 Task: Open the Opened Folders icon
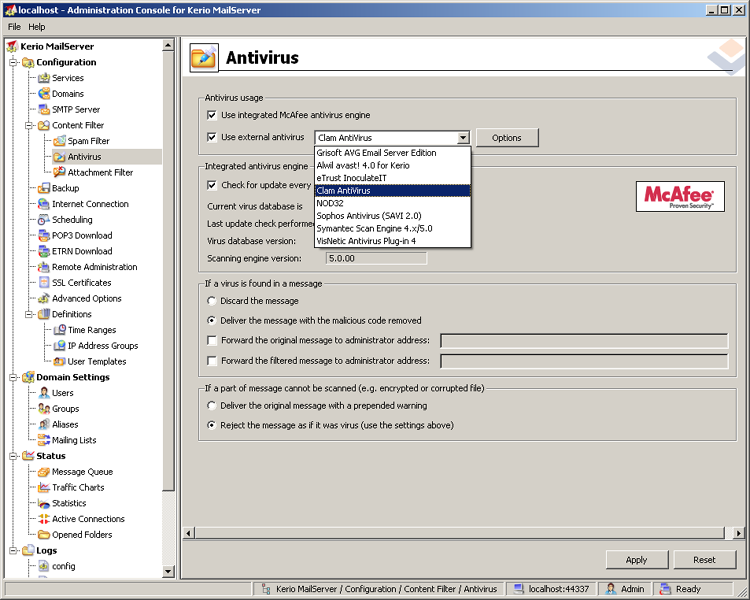44,534
